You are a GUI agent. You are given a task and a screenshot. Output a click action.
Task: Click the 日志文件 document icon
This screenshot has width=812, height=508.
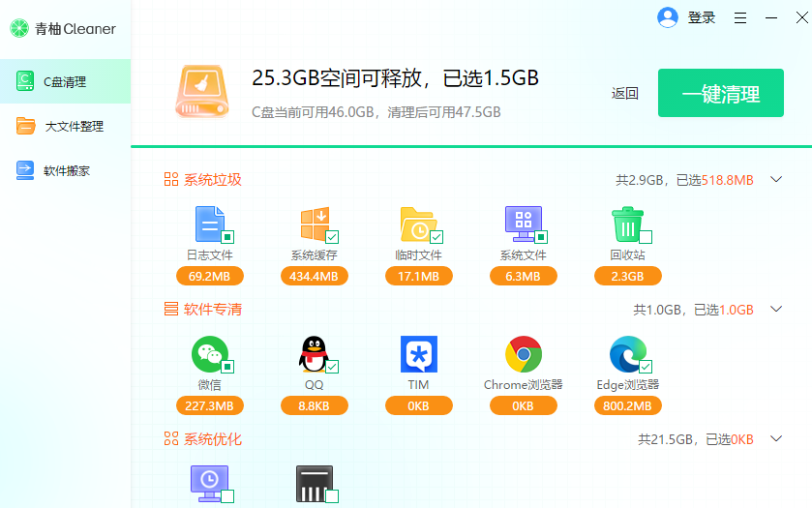[210, 224]
